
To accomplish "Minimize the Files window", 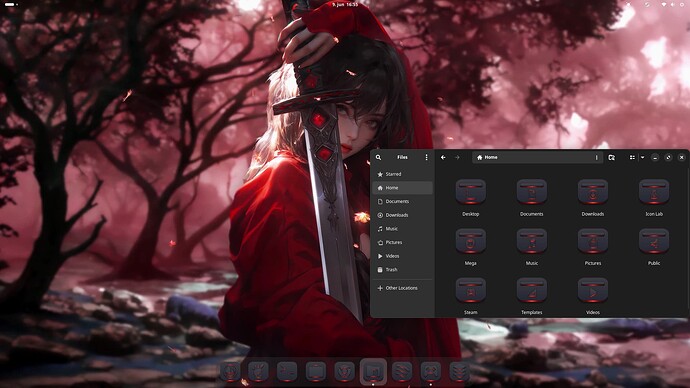I will coord(655,157).
